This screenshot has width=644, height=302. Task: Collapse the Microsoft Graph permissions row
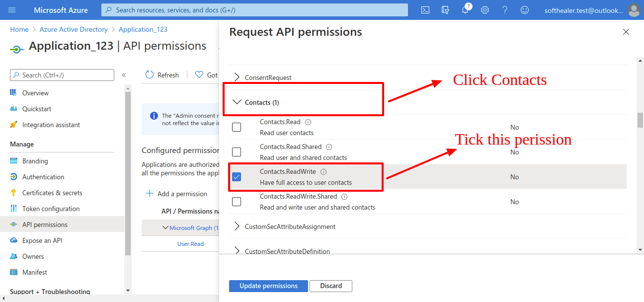165,228
